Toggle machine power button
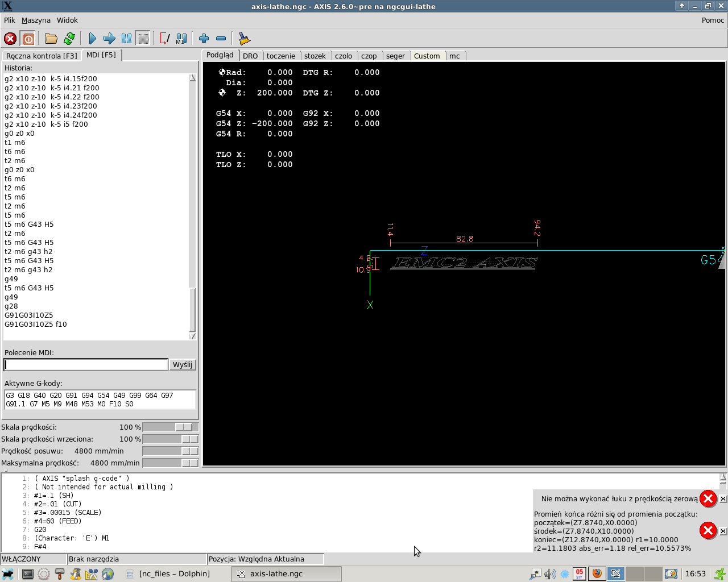The width and height of the screenshot is (728, 582). 28,39
